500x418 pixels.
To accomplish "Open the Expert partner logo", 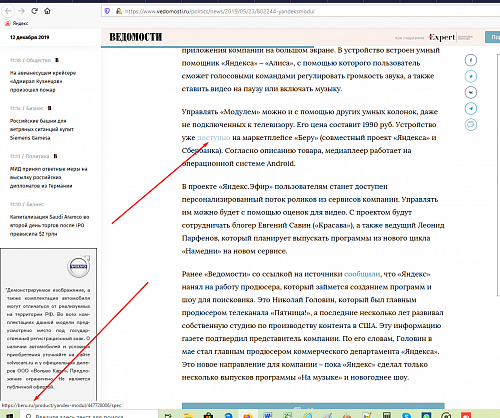I will [x=442, y=37].
